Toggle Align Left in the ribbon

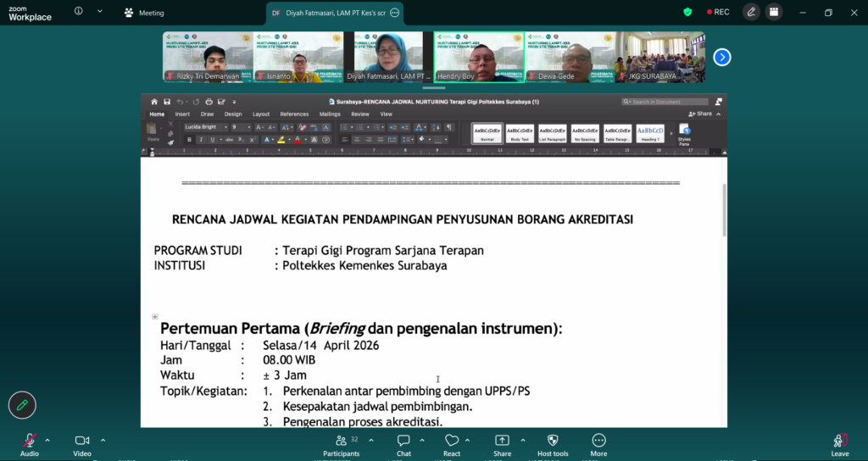(x=345, y=140)
